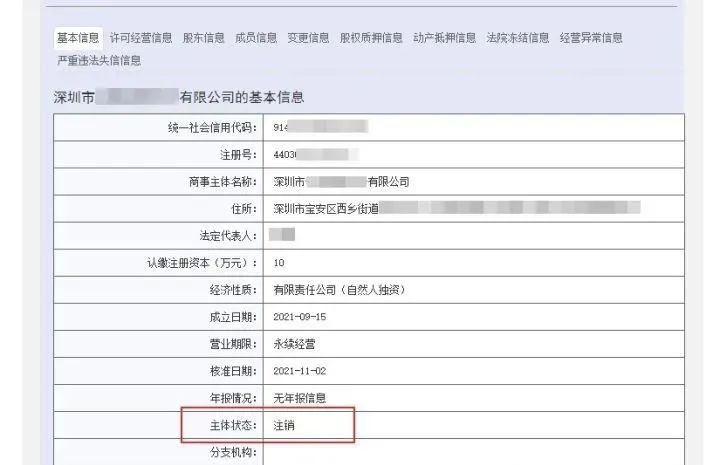The width and height of the screenshot is (720, 465).
Task: View the 严重违法失信信息 tab
Action: point(99,60)
